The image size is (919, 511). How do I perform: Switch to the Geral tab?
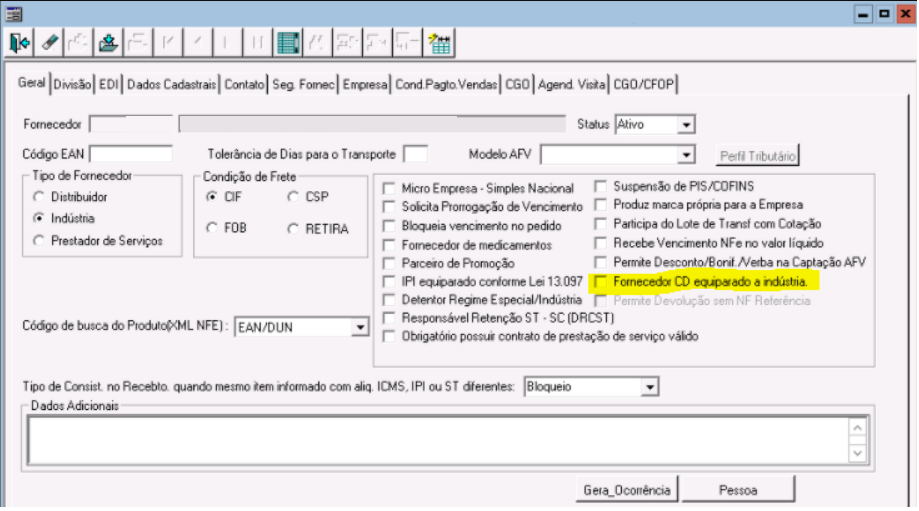(x=31, y=83)
